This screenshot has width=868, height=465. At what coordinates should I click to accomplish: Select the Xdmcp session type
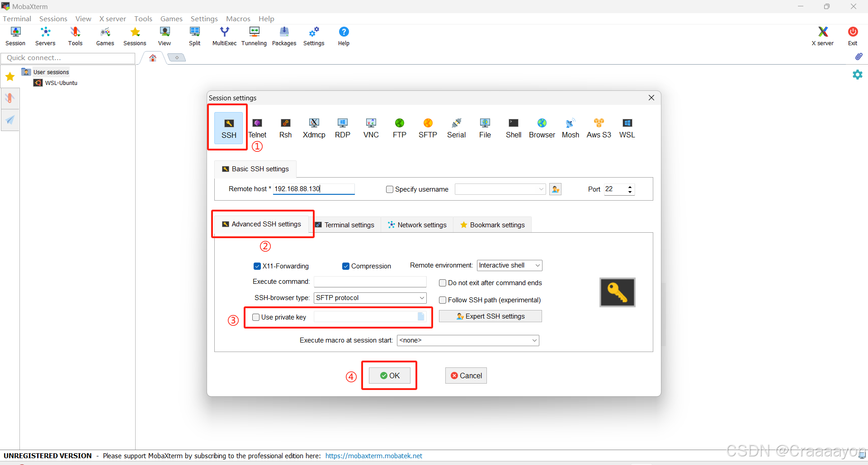pos(314,128)
